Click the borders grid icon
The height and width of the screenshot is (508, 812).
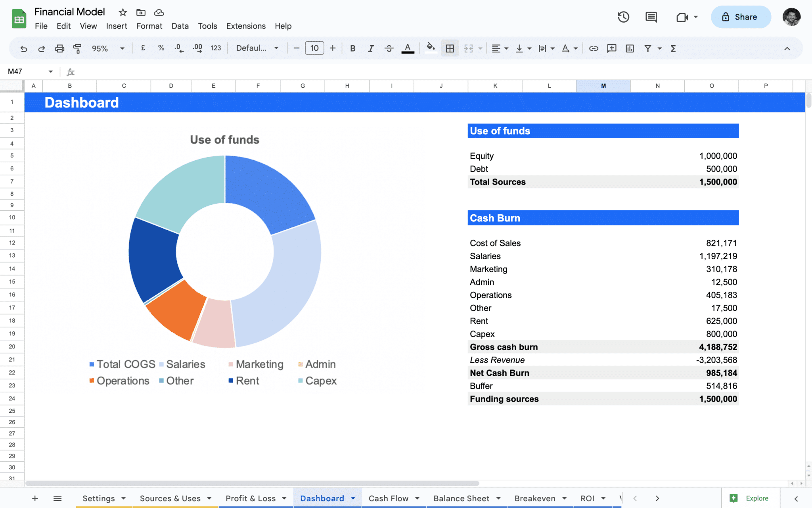click(x=450, y=48)
